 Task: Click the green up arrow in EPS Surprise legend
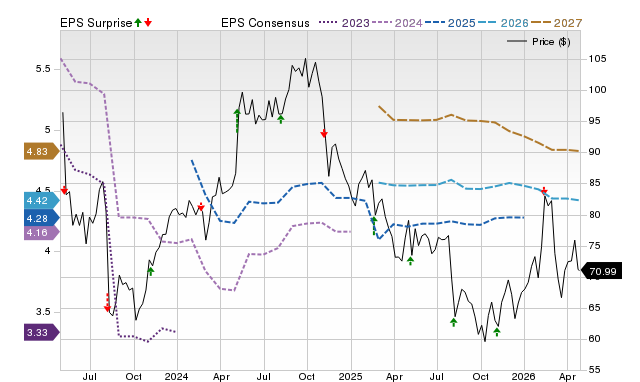pos(138,23)
